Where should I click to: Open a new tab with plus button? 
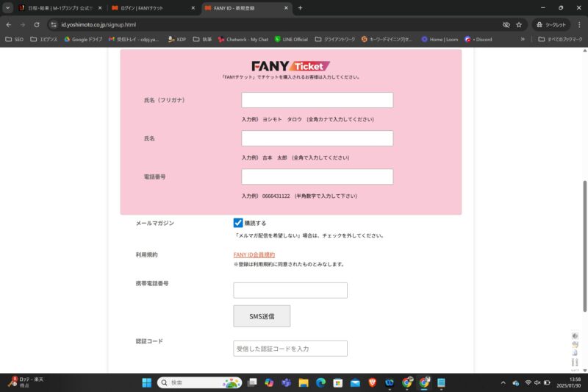point(300,8)
